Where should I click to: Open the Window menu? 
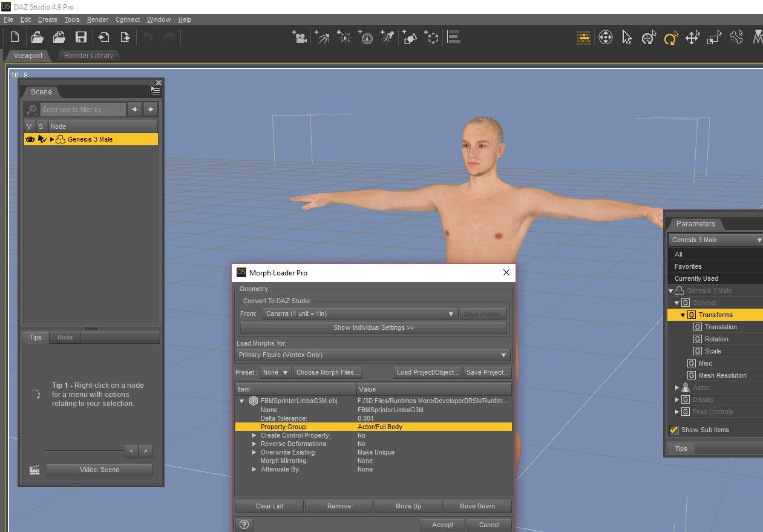(159, 19)
